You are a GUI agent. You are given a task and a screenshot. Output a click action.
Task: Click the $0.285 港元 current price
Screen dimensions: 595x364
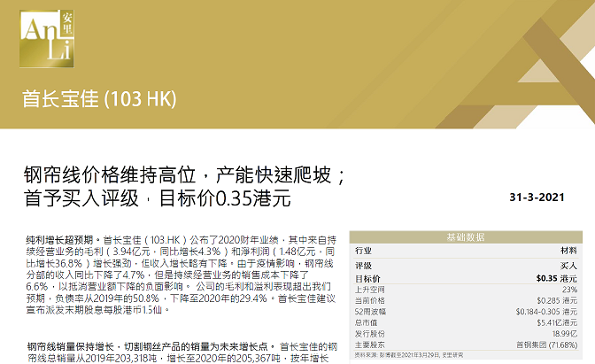coord(557,300)
